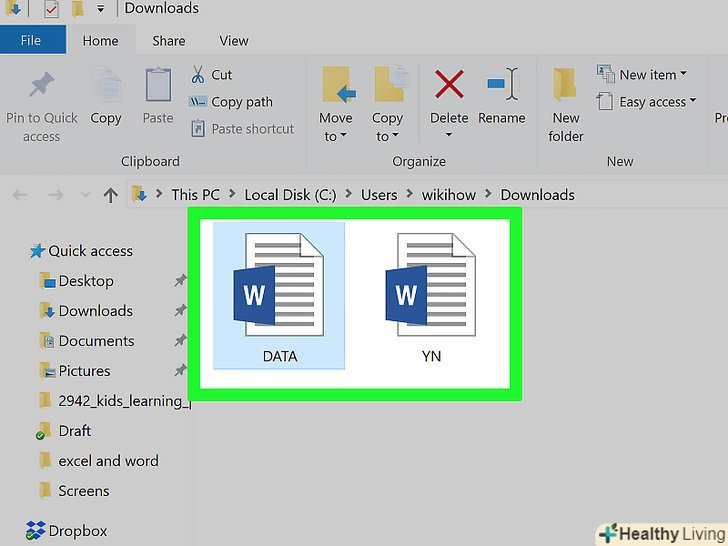The image size is (728, 546).
Task: Click the Forward navigation arrow
Action: (x=56, y=195)
